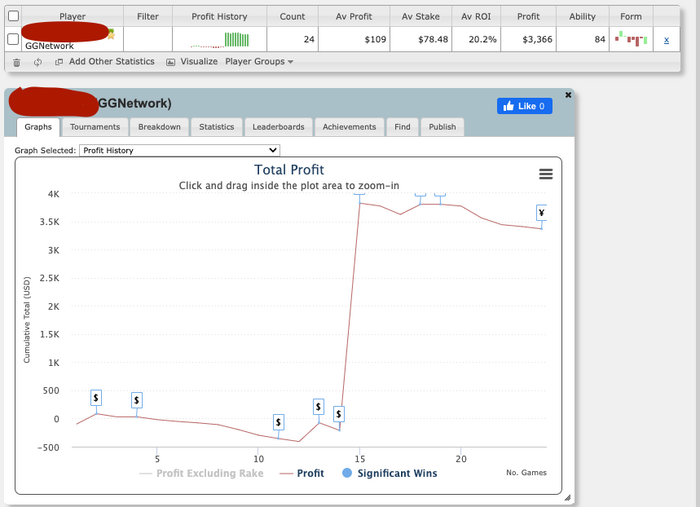This screenshot has height=507, width=700.
Task: Sort by the Count column header
Action: [x=292, y=17]
